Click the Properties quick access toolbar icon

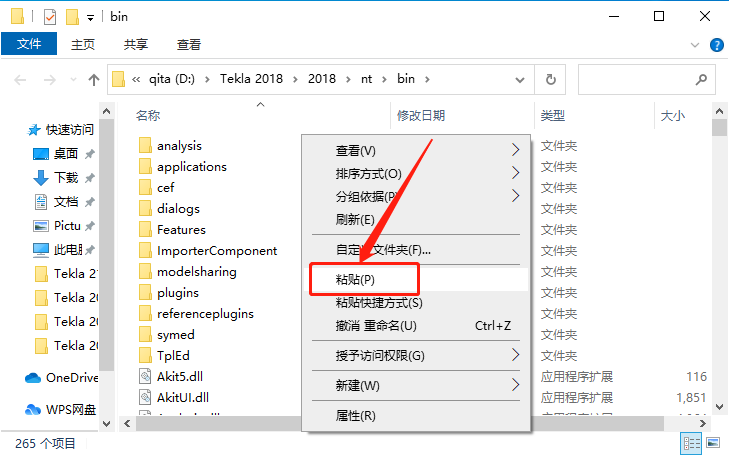(50, 17)
